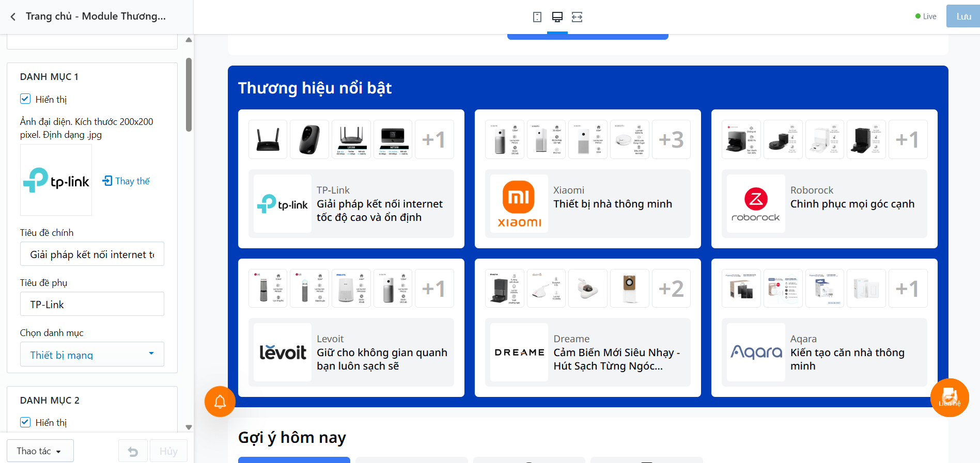This screenshot has width=980, height=463.
Task: Click first product thumbnail in Aqara card
Action: coord(741,289)
